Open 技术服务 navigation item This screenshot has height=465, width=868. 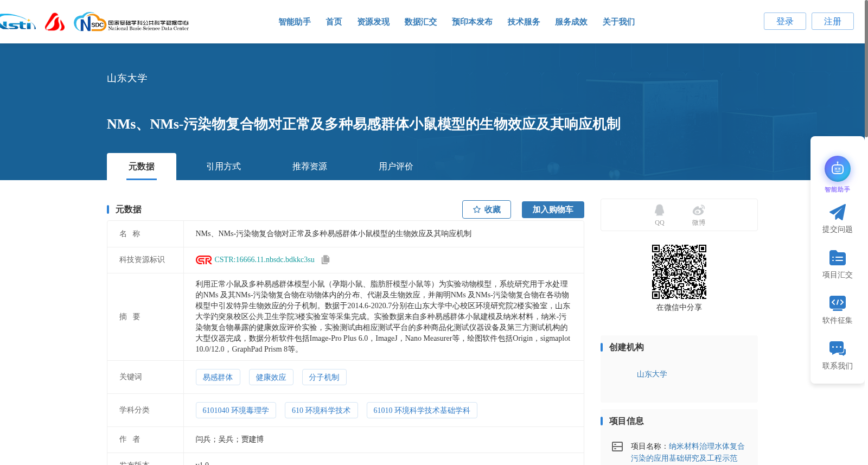524,22
